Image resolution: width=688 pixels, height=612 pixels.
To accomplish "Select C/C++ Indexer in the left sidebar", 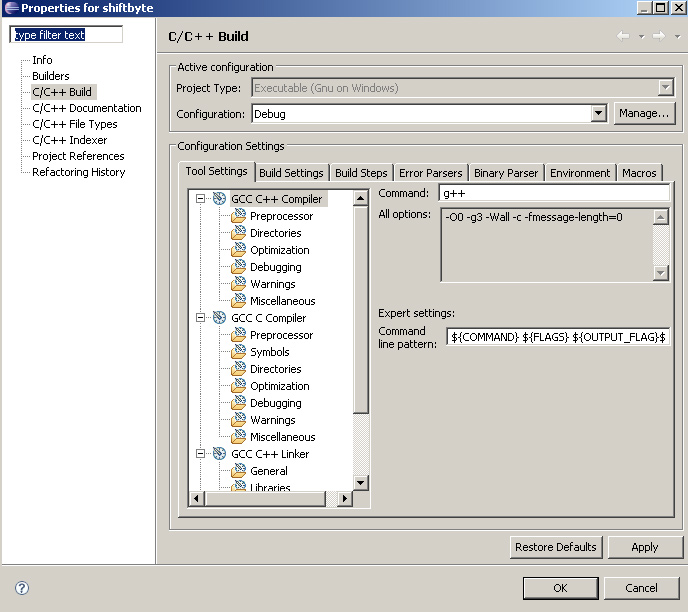I will point(69,140).
